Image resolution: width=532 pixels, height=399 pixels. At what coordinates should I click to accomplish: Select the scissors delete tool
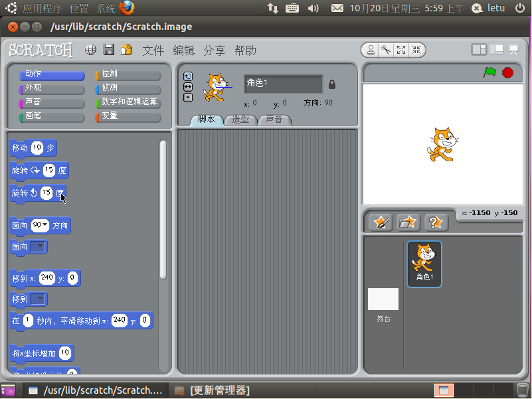pyautogui.click(x=386, y=50)
